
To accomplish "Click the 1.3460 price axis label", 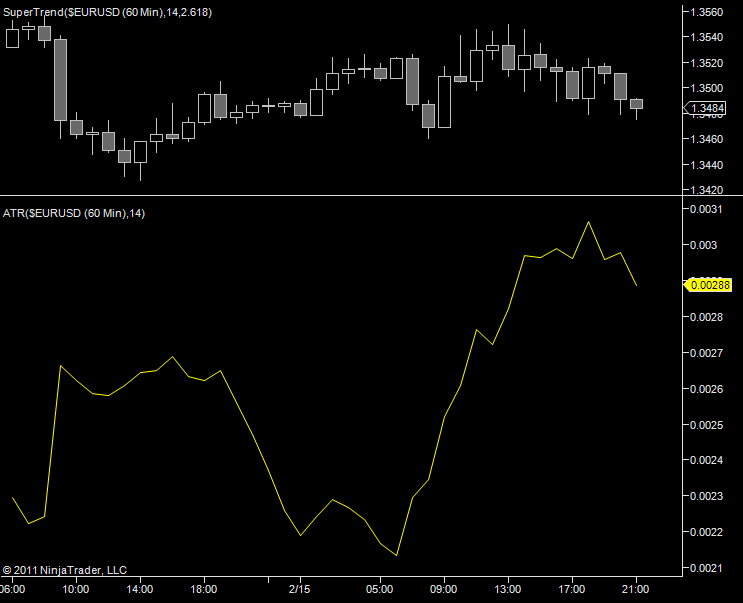I will click(x=707, y=139).
